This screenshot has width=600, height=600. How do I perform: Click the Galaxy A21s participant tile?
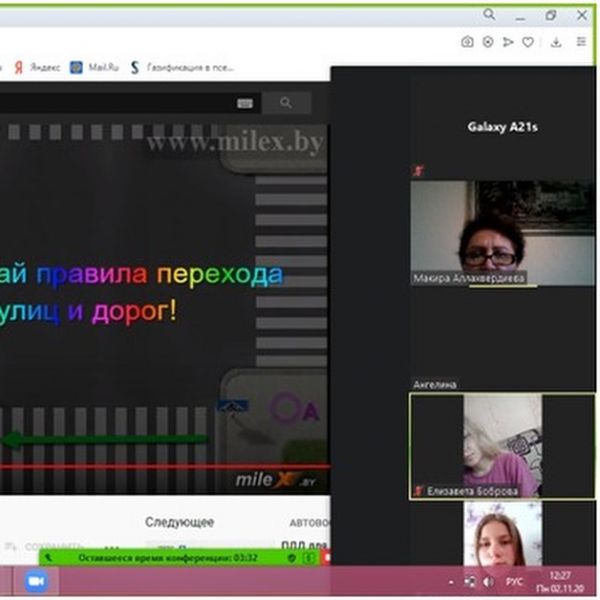tap(502, 127)
